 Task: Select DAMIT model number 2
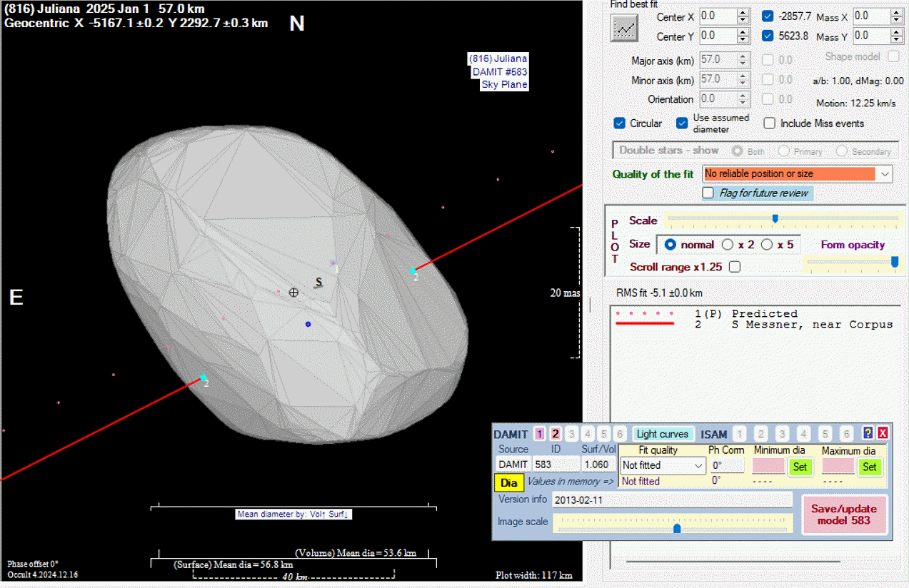coord(555,434)
